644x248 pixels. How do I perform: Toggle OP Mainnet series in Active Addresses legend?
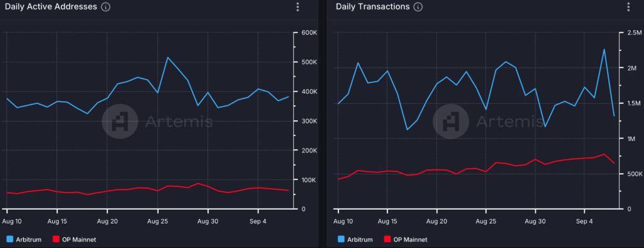tap(75, 239)
